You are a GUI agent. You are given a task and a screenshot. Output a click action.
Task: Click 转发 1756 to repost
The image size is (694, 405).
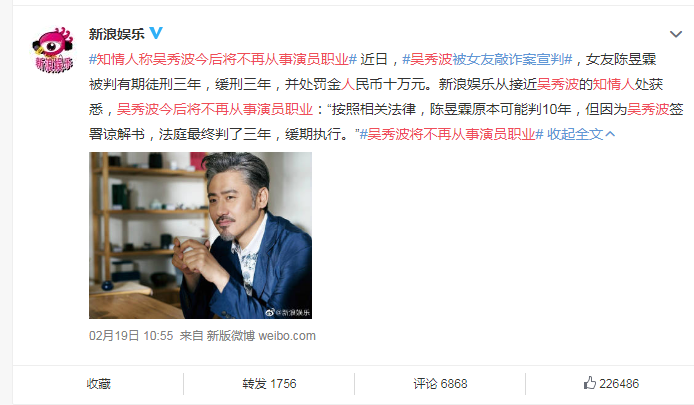pyautogui.click(x=269, y=383)
